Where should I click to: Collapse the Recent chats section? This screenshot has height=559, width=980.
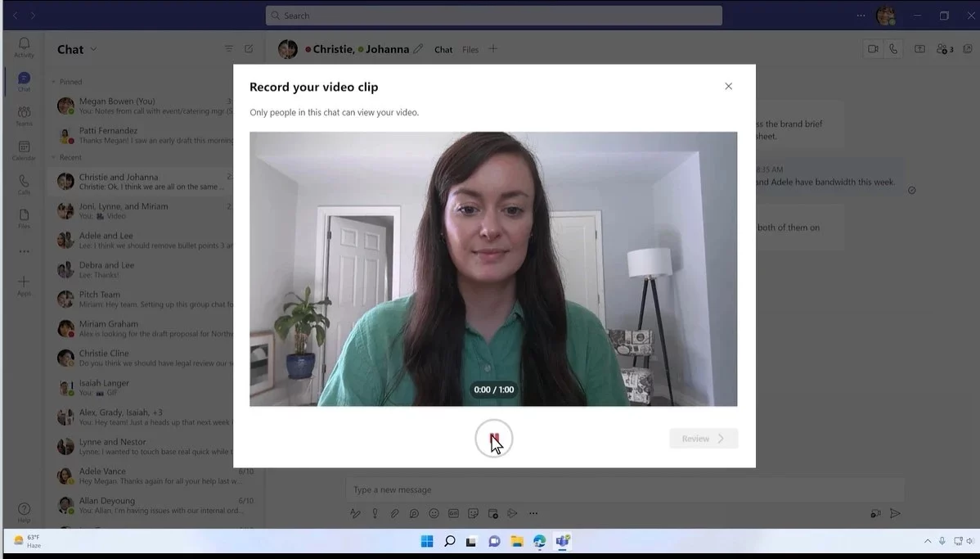[x=54, y=157]
